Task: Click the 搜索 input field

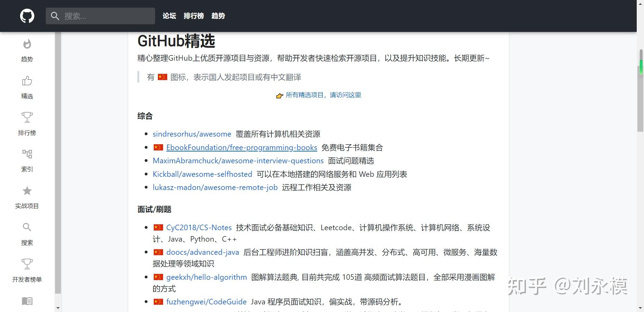Action: coord(104,16)
